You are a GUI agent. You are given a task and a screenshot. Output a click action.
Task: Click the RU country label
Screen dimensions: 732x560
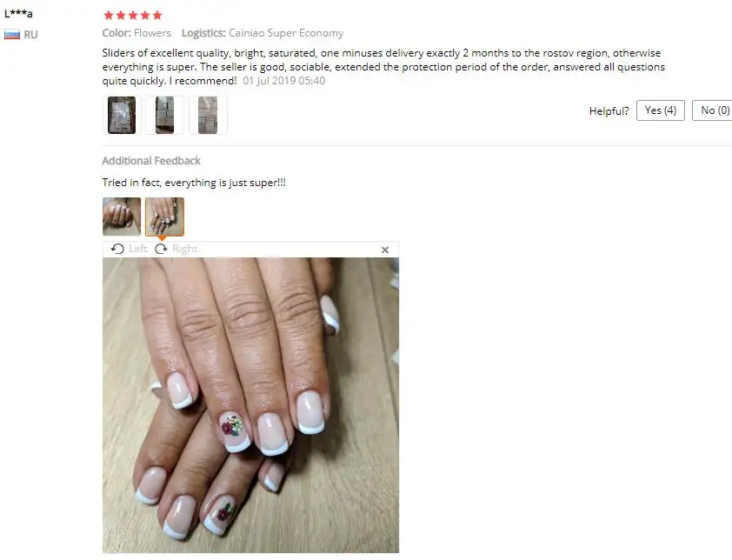tap(30, 35)
